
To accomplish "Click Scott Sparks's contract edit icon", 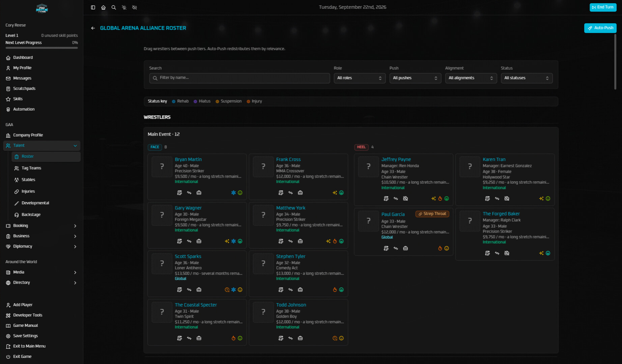I will pos(179,290).
